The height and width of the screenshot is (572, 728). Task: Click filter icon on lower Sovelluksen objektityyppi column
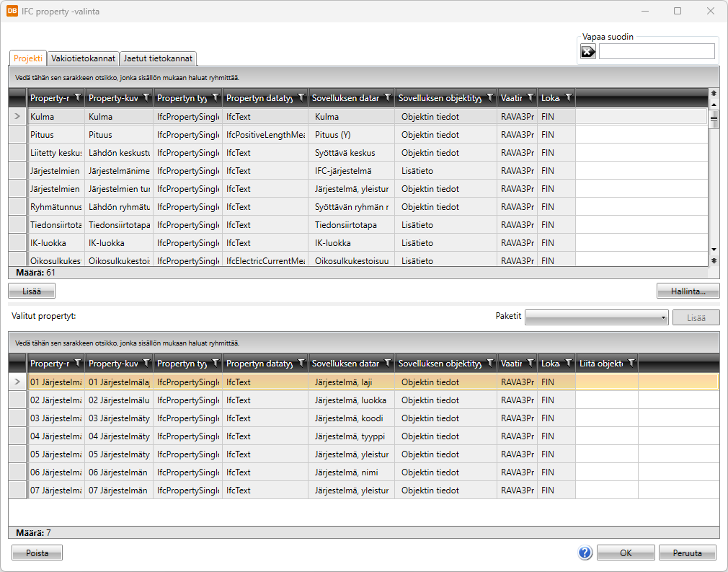489,364
